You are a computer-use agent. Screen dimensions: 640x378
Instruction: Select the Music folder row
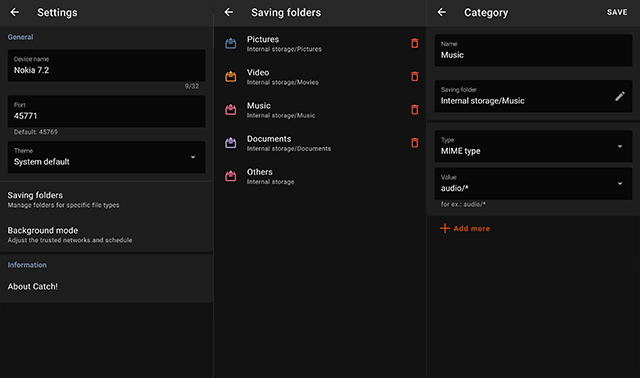point(320,109)
